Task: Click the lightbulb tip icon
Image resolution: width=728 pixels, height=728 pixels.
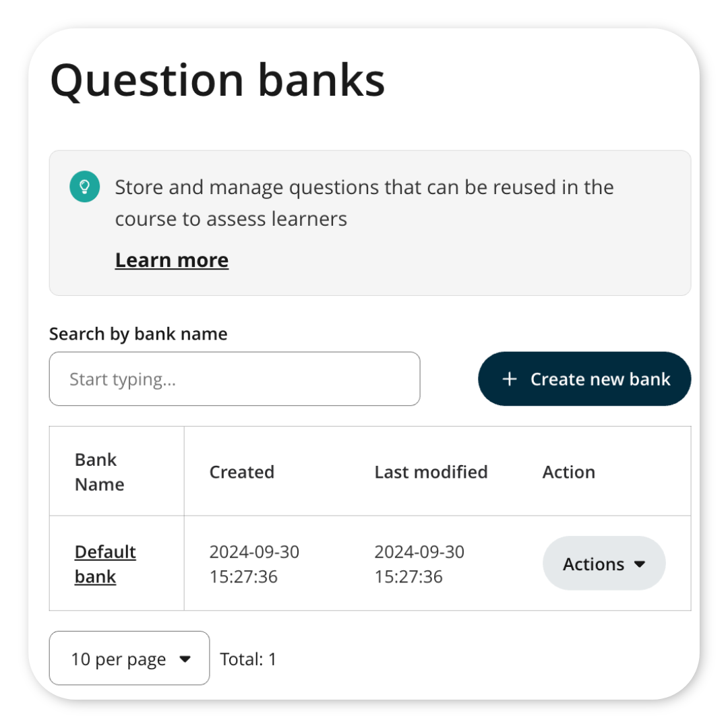Action: coord(84,187)
